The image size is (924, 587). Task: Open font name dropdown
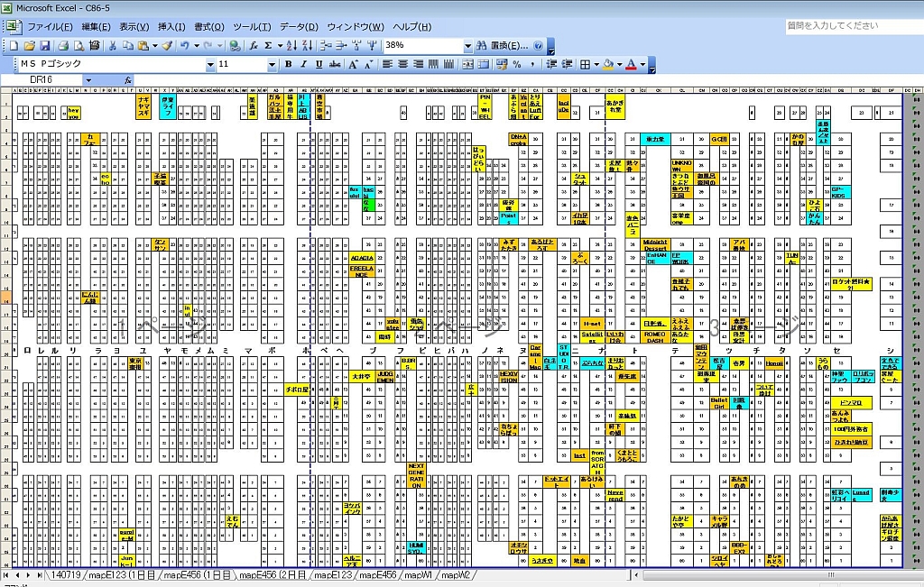tap(209, 64)
